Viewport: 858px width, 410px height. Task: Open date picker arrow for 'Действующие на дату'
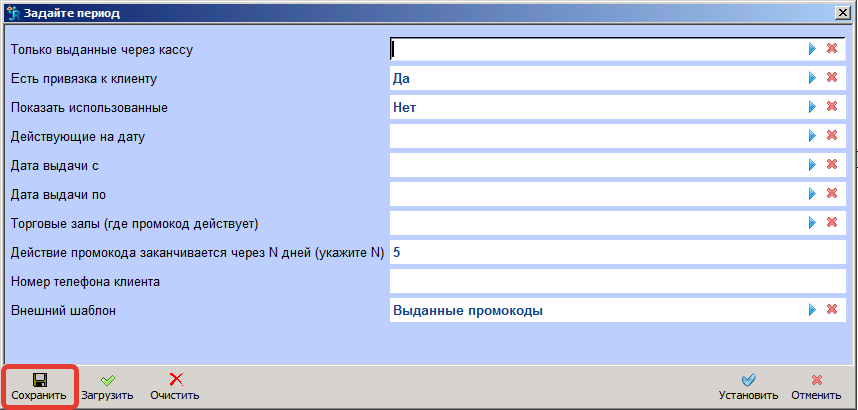[812, 136]
